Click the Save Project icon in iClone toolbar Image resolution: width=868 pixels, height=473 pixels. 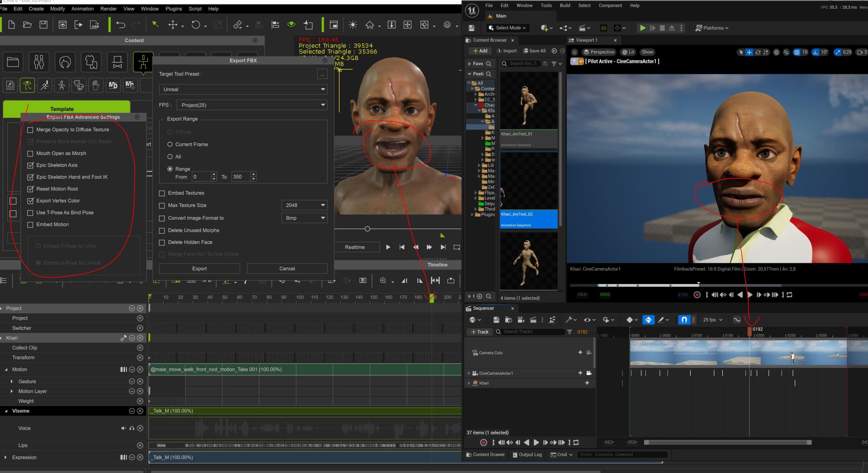coord(43,25)
